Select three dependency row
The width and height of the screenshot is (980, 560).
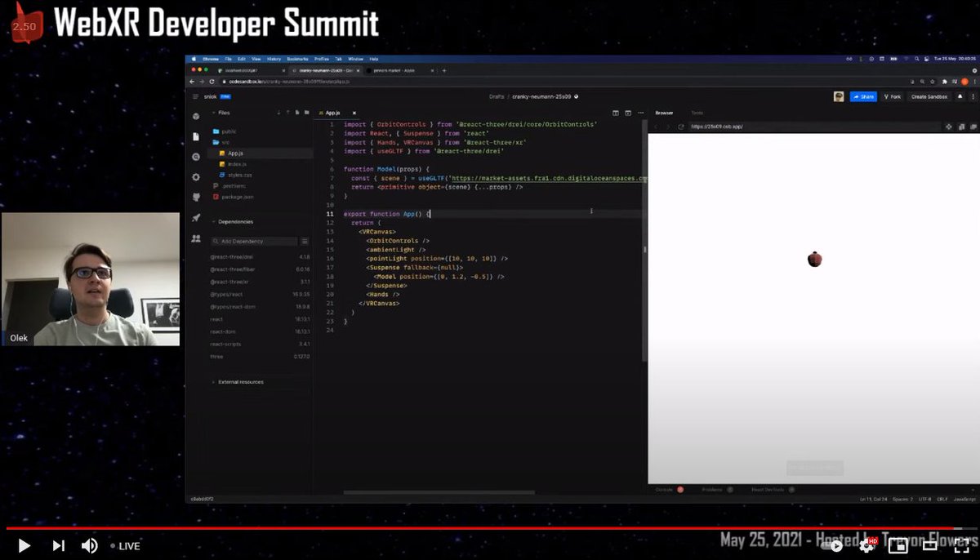coord(261,357)
